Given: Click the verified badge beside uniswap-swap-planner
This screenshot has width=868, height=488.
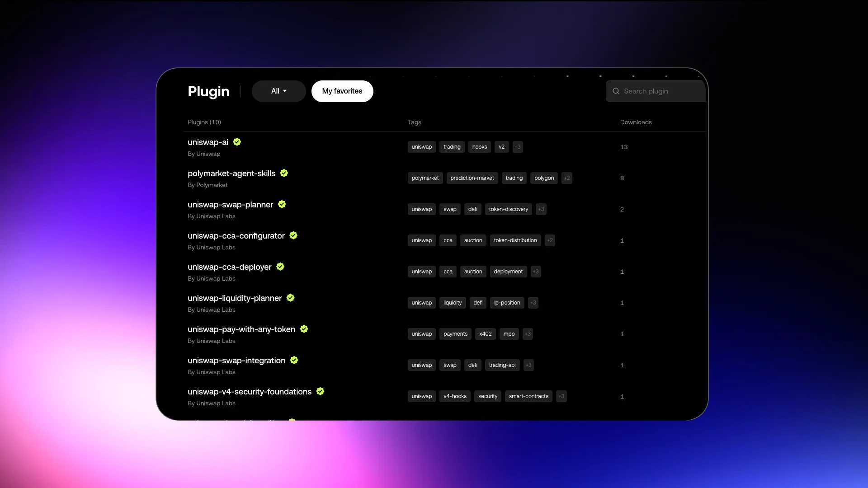Looking at the screenshot, I should click(x=282, y=204).
